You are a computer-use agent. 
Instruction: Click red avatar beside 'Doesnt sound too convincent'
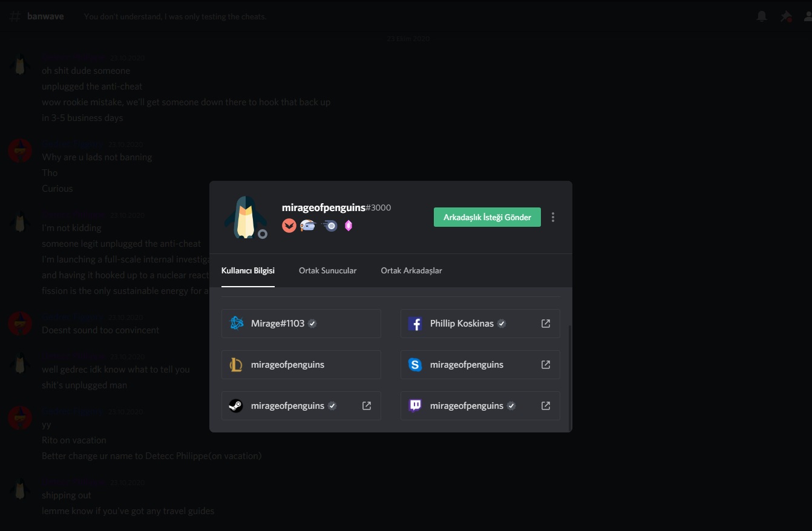20,323
